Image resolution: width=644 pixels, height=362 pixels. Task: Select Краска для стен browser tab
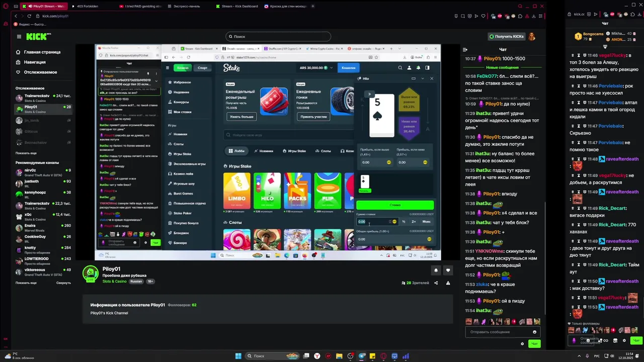click(x=286, y=6)
